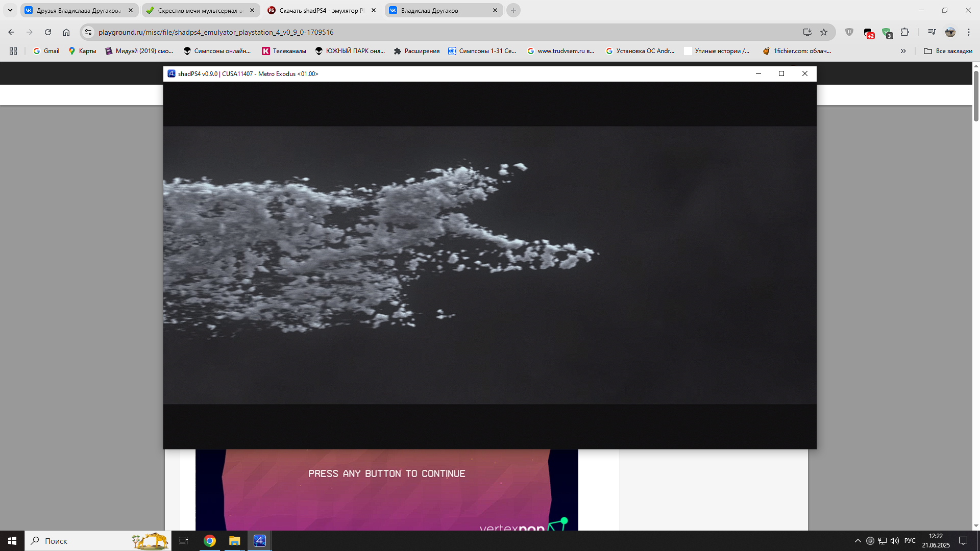Switch the РУС input language
Screen dimensions: 980x551
pos(910,541)
